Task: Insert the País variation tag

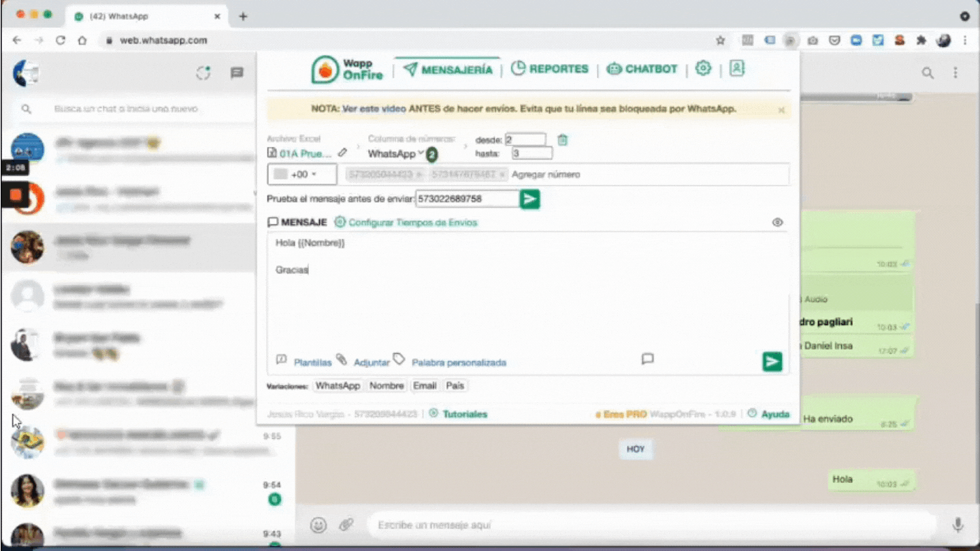Action: (x=455, y=386)
